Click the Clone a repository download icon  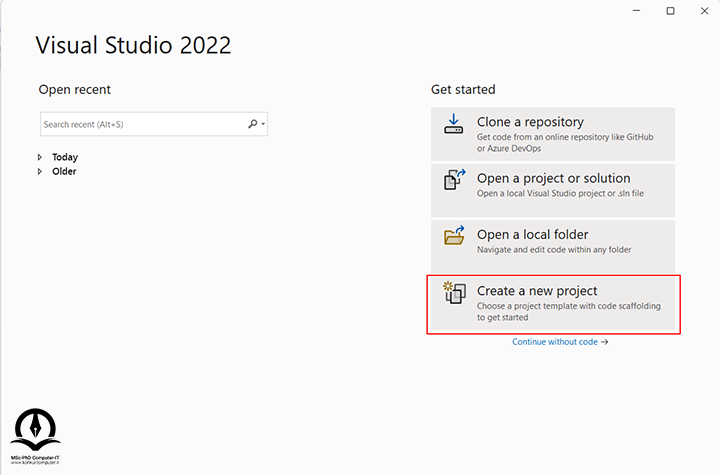pyautogui.click(x=453, y=124)
